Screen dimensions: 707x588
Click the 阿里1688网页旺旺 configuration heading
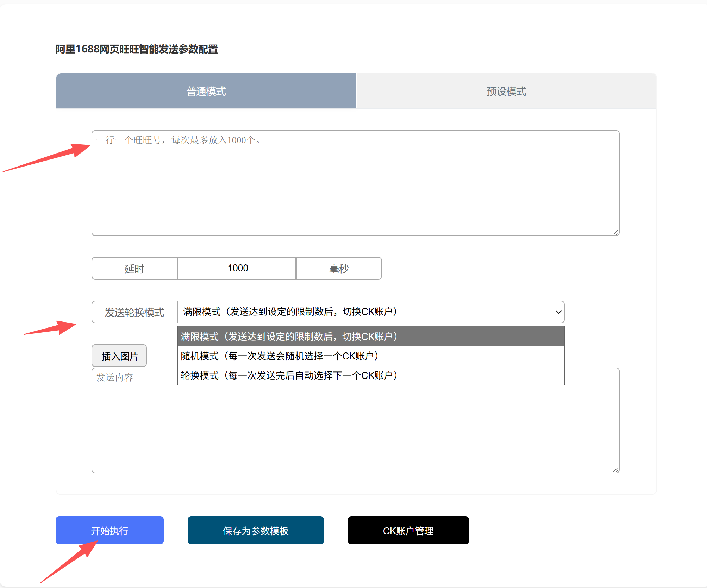pyautogui.click(x=137, y=49)
